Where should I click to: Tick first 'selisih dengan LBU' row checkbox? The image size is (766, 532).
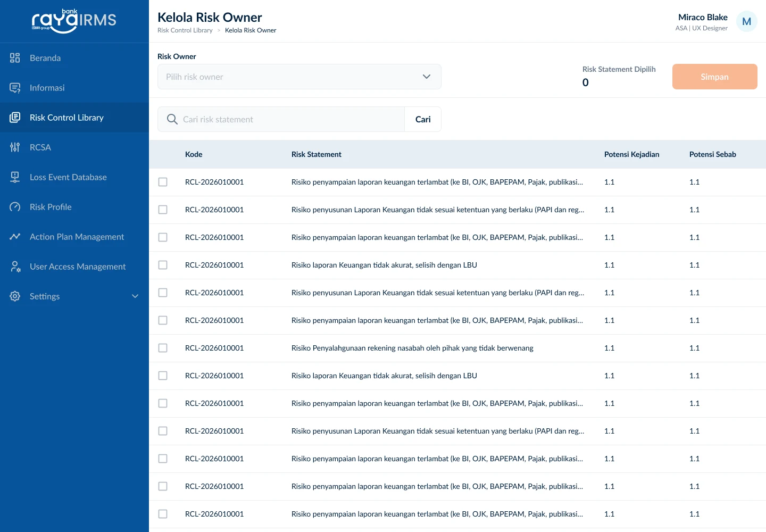(x=163, y=265)
